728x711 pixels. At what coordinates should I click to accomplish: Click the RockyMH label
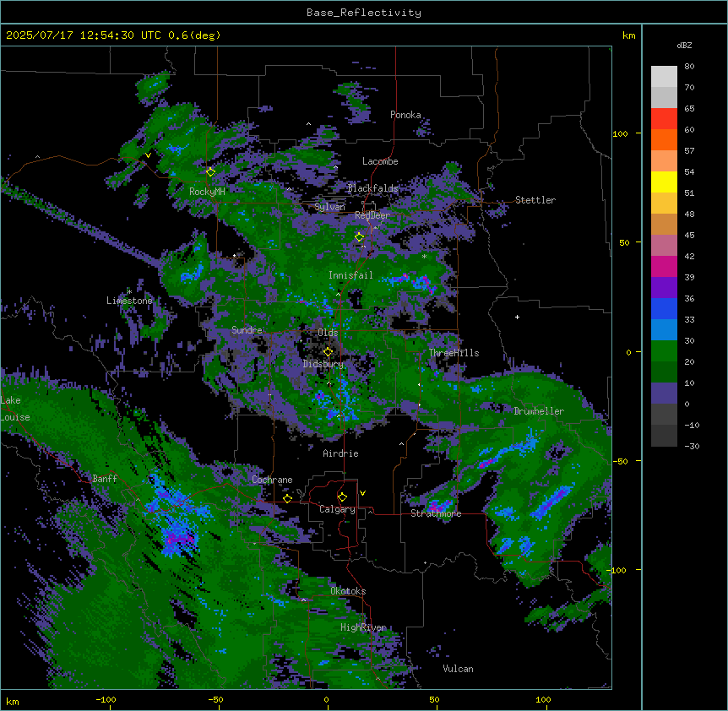(x=207, y=192)
